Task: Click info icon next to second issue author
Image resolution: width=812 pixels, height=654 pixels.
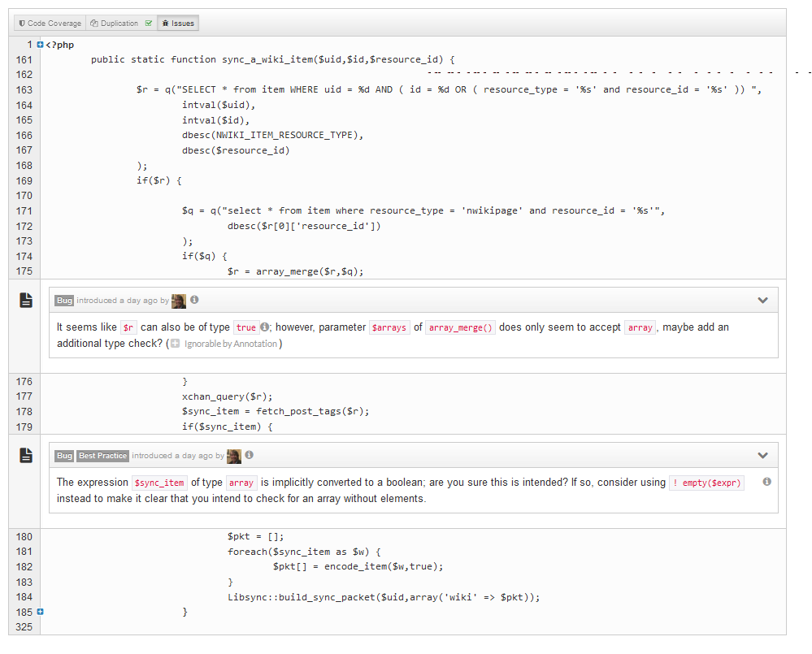Action: 250,456
